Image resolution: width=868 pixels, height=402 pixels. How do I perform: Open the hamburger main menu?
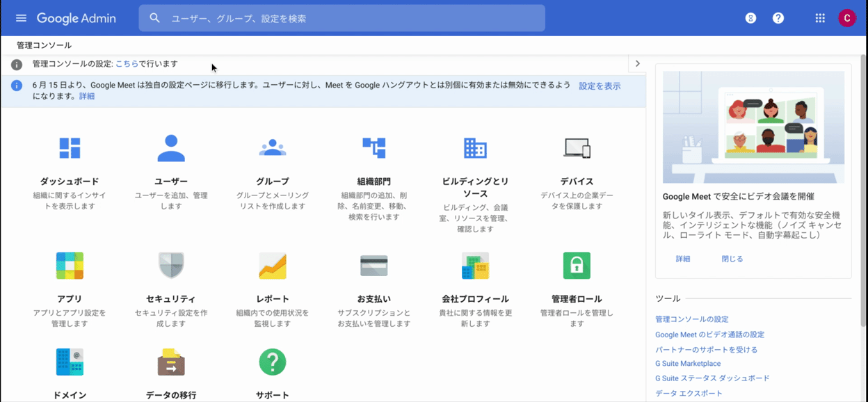point(21,18)
